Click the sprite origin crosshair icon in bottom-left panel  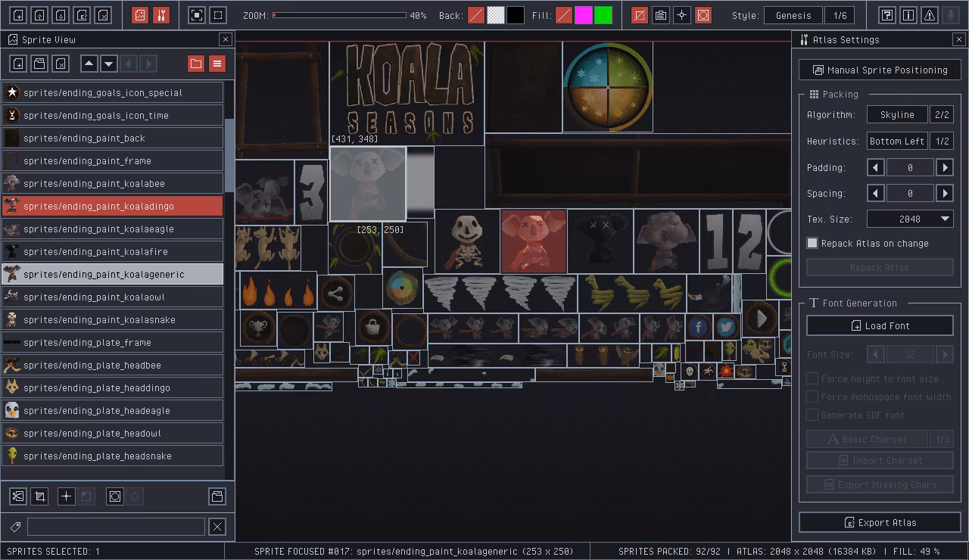point(66,496)
